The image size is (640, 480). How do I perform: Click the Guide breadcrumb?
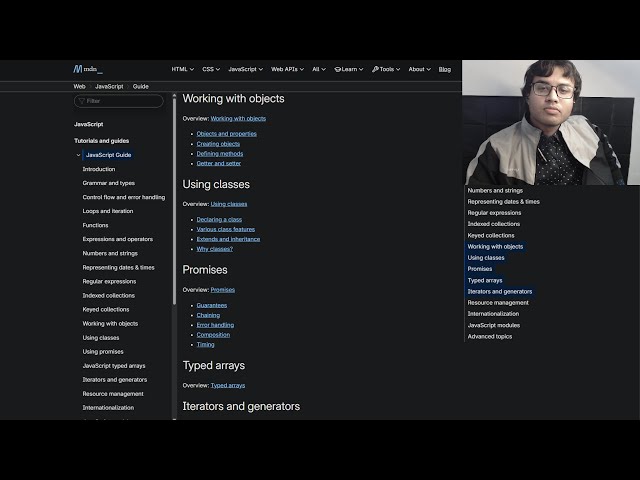pos(140,87)
